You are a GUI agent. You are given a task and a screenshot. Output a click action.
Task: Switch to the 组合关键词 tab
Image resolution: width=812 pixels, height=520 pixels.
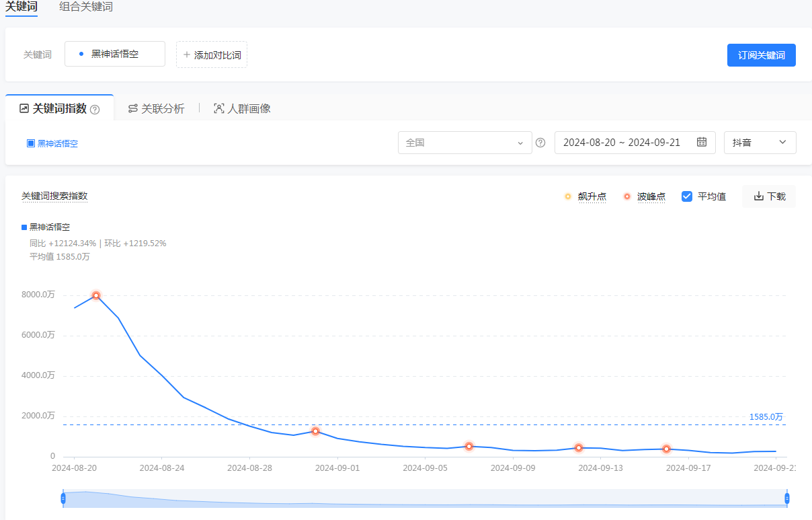(86, 7)
